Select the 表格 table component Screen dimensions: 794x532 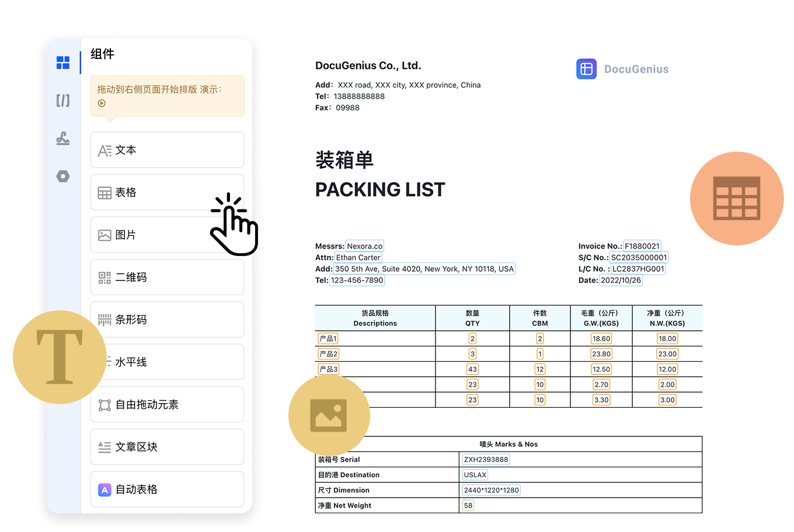pos(167,192)
